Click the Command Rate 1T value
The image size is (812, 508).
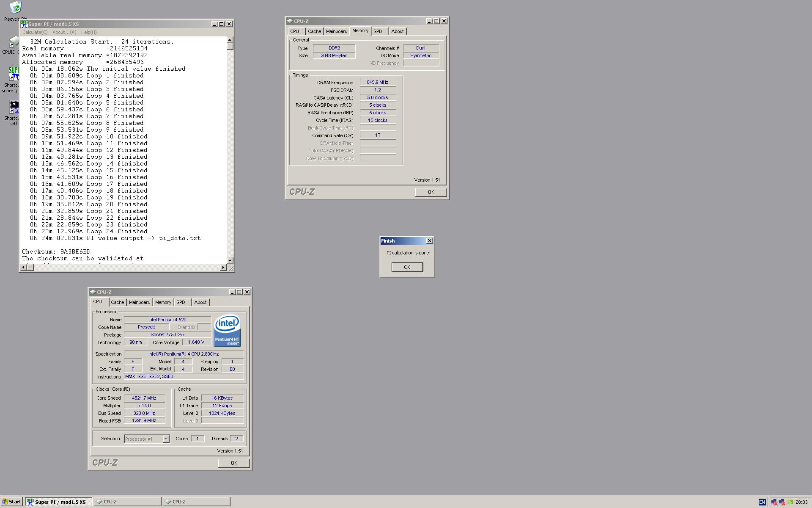tap(378, 135)
